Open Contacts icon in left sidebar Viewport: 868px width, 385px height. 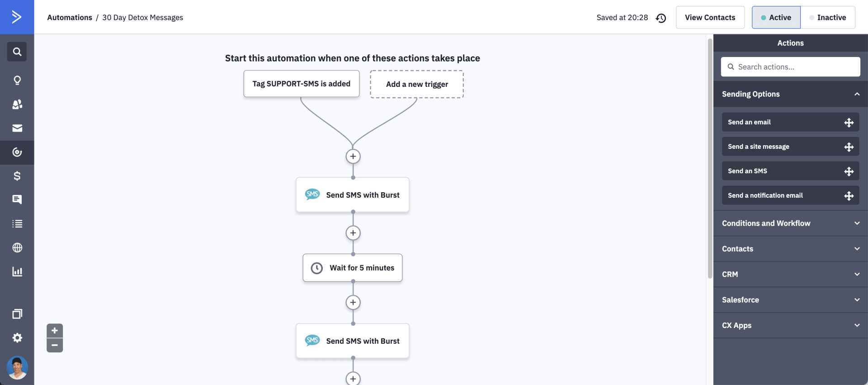[x=17, y=104]
